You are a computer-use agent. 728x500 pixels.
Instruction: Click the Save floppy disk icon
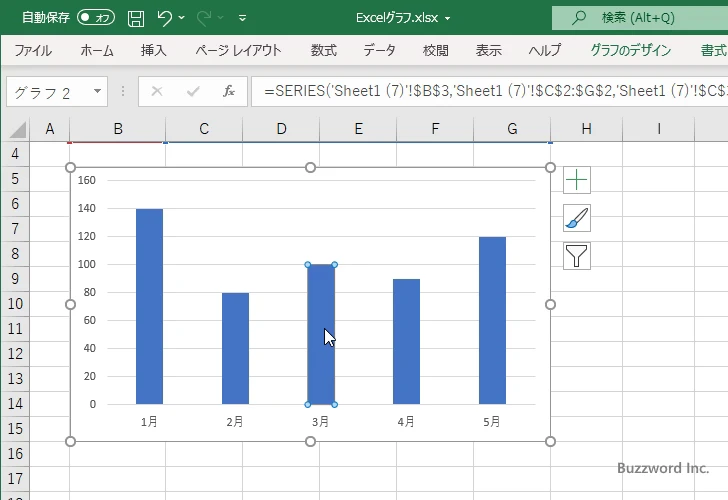(136, 18)
